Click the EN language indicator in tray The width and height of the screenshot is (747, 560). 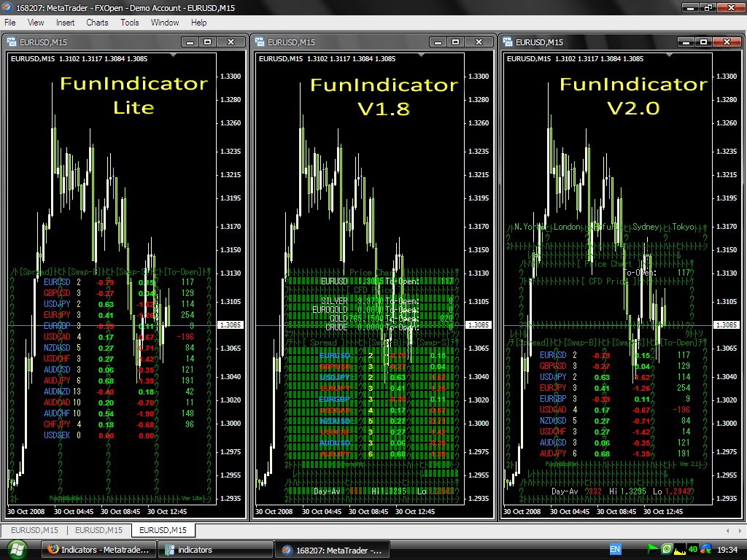[615, 550]
